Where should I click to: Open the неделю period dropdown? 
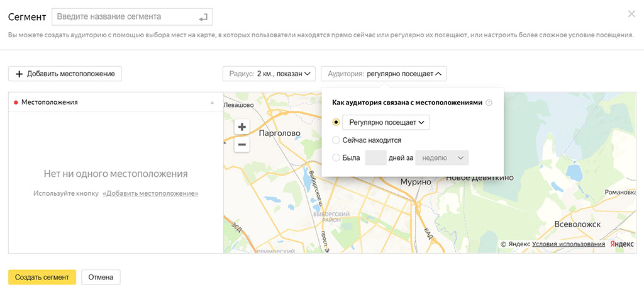coord(442,158)
